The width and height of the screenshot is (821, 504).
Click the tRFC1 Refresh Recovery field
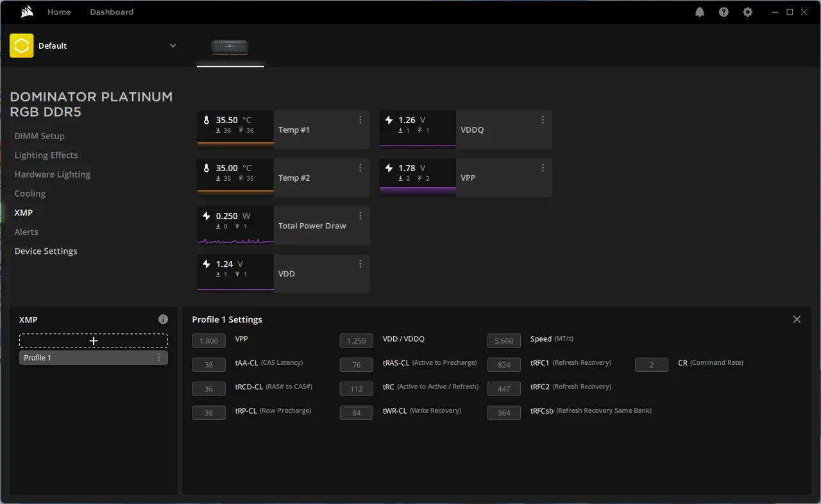(504, 365)
